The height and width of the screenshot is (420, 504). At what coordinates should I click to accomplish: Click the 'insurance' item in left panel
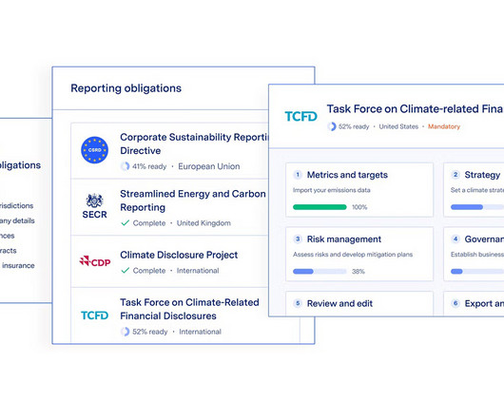pyautogui.click(x=18, y=265)
